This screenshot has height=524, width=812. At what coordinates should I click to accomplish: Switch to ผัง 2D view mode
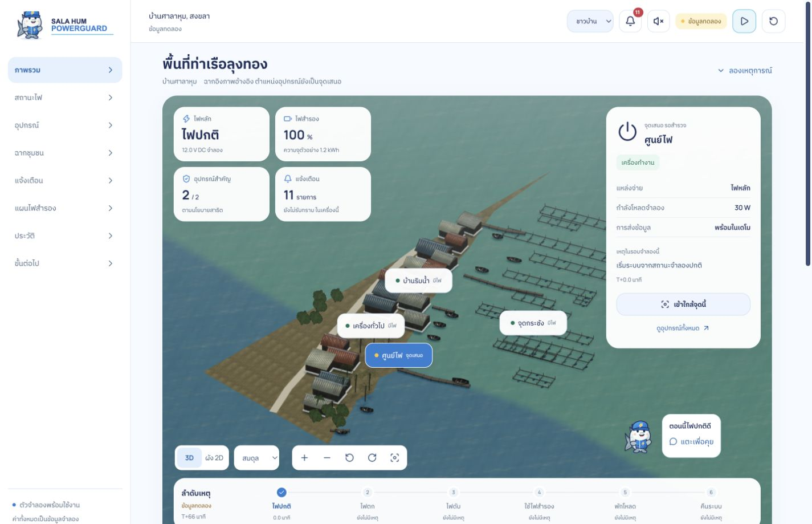[x=214, y=458]
